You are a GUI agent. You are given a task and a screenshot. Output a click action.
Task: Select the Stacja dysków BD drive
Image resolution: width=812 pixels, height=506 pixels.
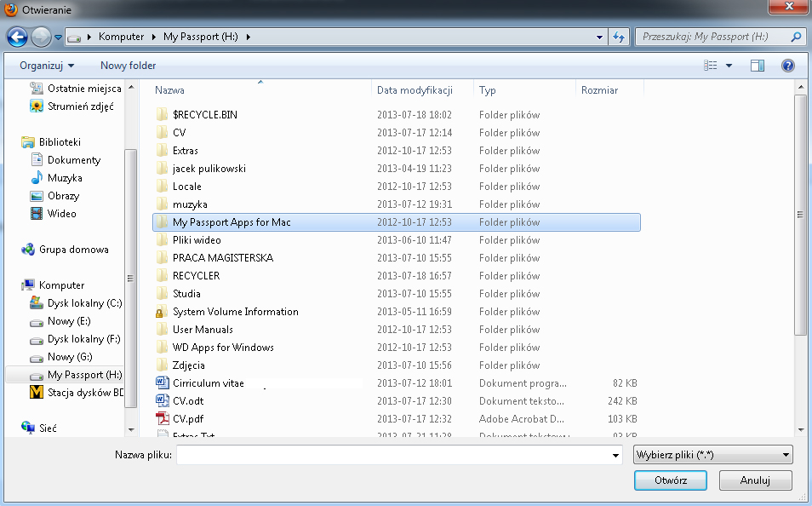click(76, 393)
